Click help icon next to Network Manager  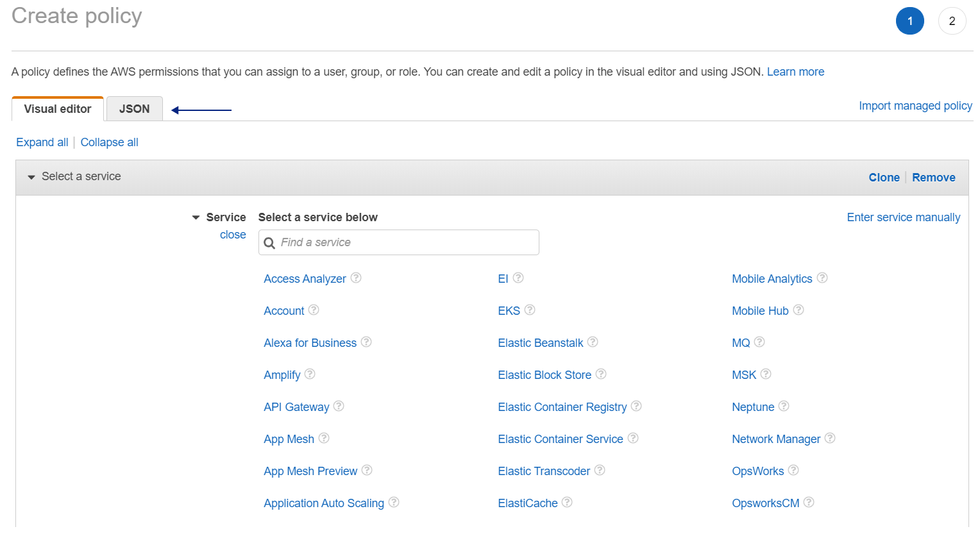[830, 438]
